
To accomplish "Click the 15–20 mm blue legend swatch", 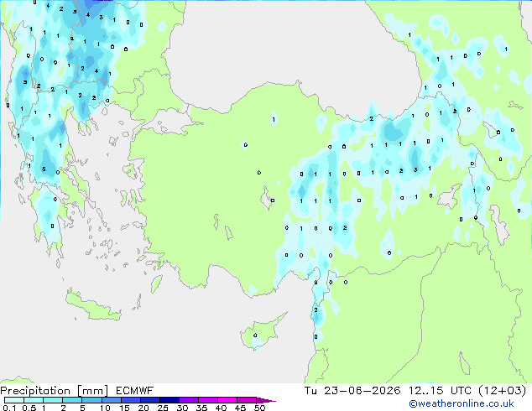I will click(130, 400).
